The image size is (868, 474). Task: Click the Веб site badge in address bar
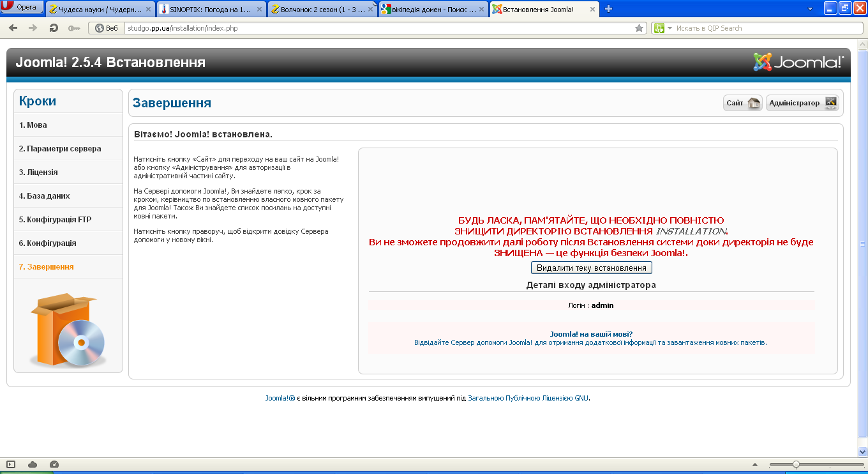[107, 28]
